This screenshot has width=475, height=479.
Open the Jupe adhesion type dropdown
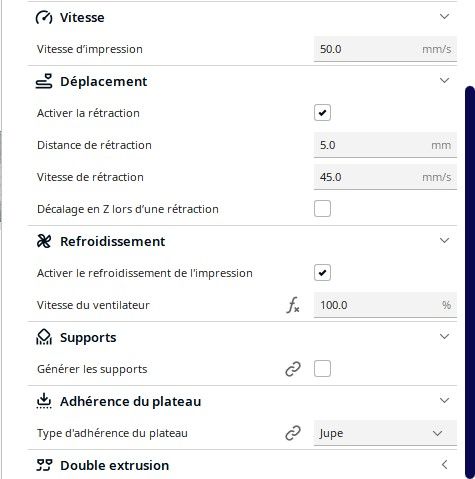(385, 433)
